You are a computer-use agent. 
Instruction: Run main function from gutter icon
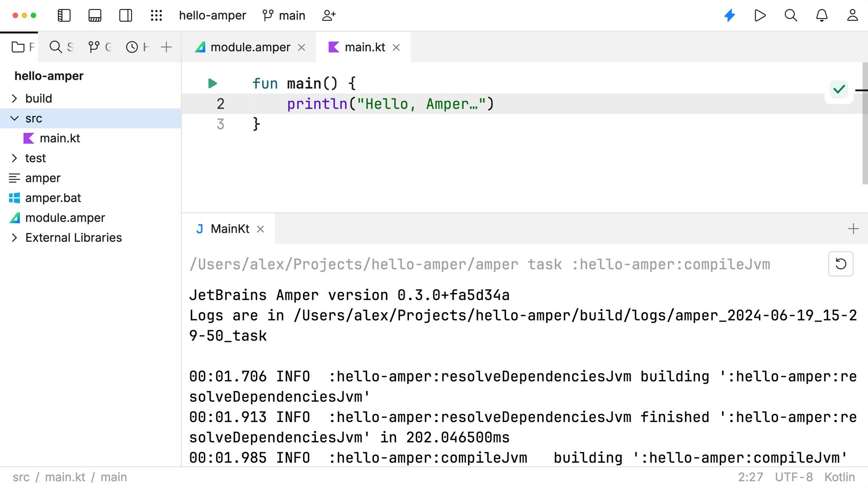point(212,83)
